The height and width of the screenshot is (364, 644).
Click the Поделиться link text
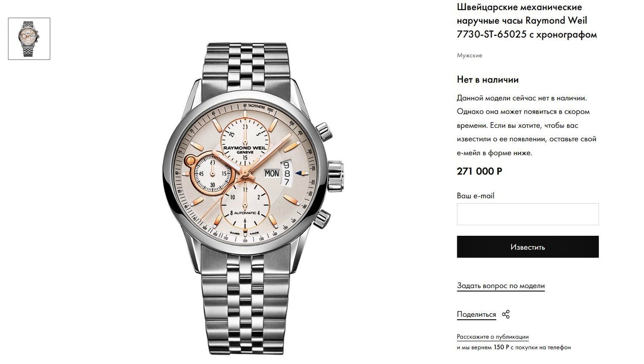point(476,315)
